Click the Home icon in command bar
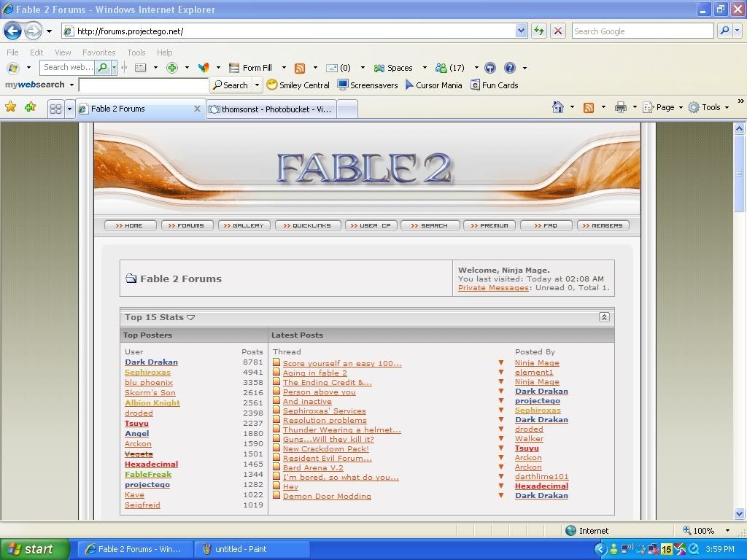747x560 pixels. click(x=558, y=107)
